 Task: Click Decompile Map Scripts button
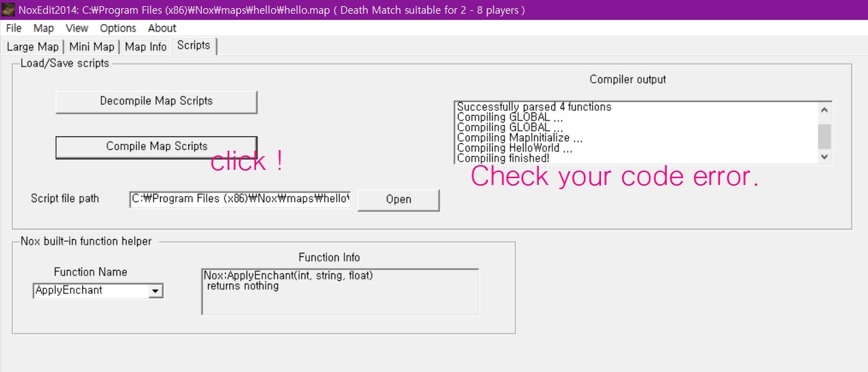tap(156, 101)
